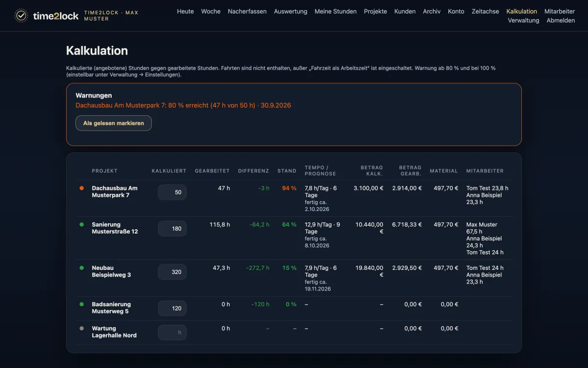Edit calculated hours for Sanierung Musterstraße 12
588x368 pixels.
(172, 229)
